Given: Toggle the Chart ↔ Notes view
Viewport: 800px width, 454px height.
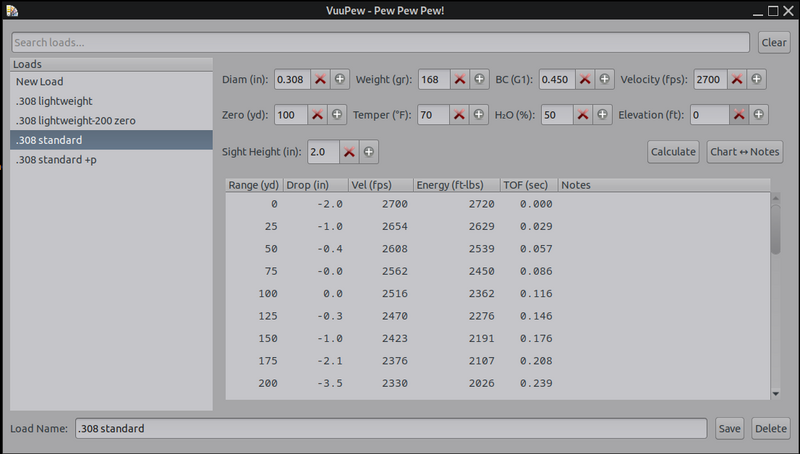Looking at the screenshot, I should [744, 152].
